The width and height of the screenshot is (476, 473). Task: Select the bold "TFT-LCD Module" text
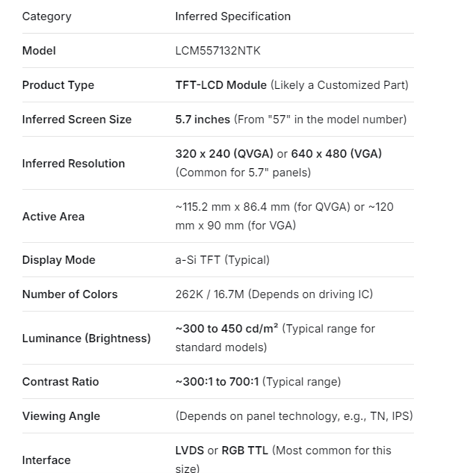(x=220, y=85)
